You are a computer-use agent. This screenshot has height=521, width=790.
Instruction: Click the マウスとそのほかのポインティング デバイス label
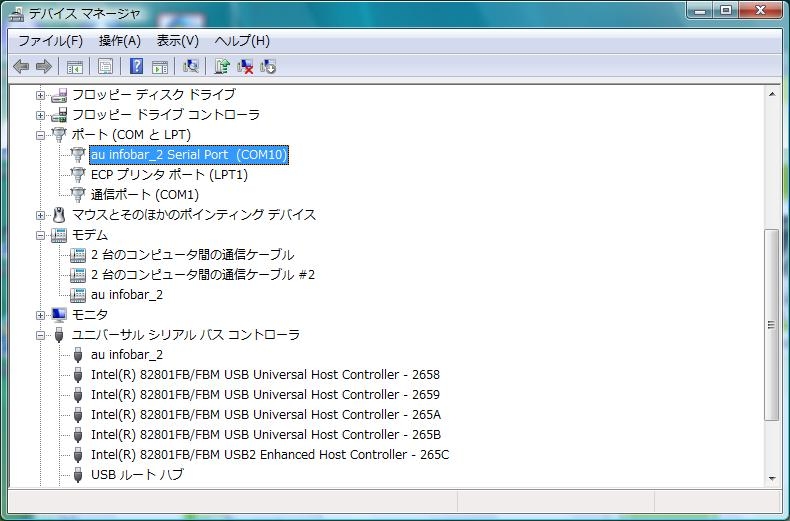click(x=194, y=215)
